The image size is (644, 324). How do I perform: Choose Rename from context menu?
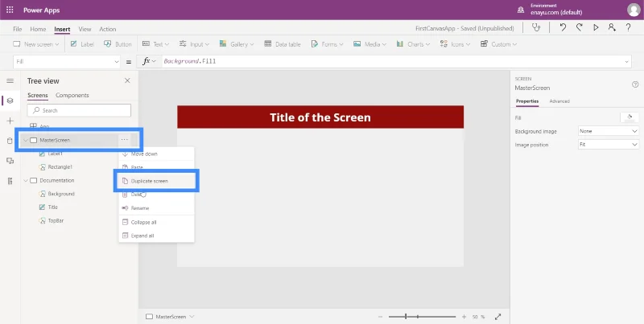pos(156,208)
